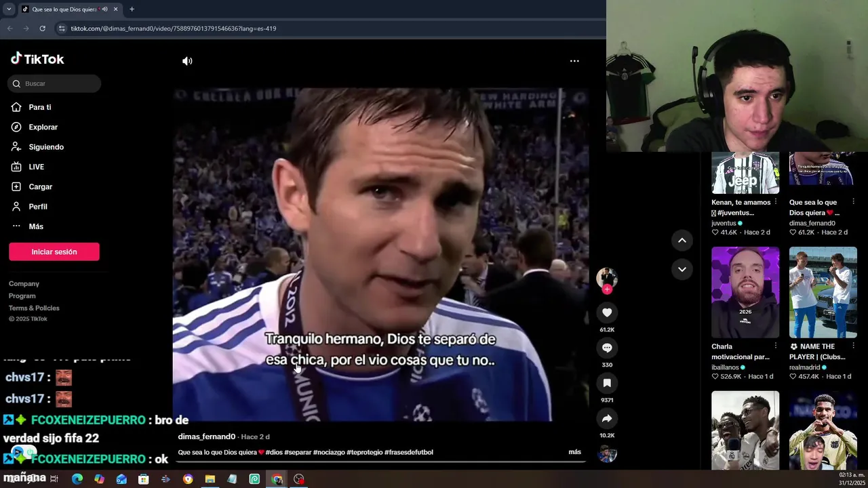
Task: Click the #dios hashtag
Action: pyautogui.click(x=274, y=452)
